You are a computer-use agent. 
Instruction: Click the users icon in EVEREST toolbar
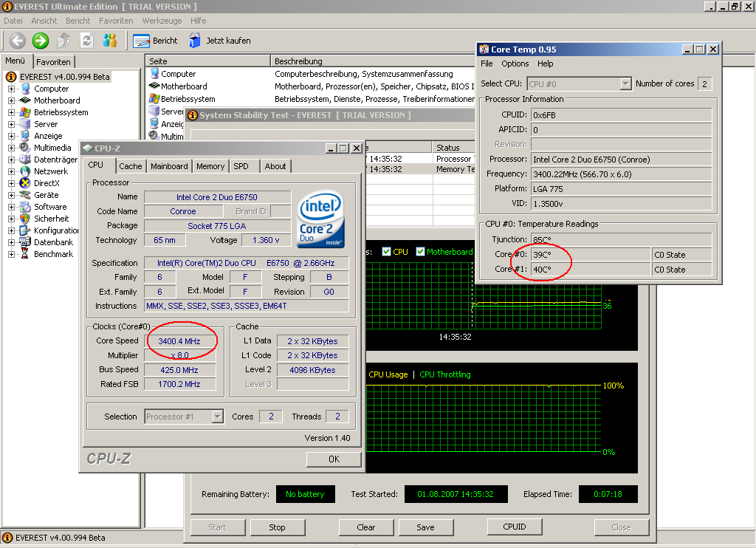[x=110, y=41]
